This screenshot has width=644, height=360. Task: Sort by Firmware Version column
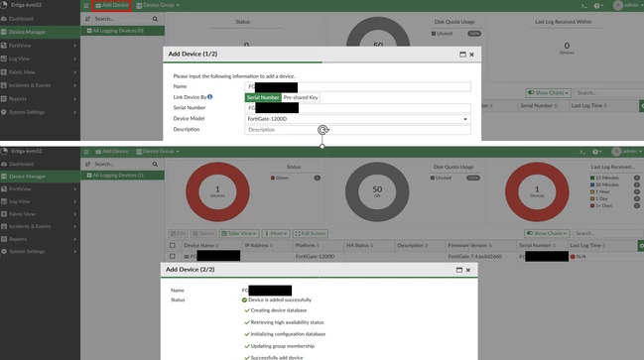[x=469, y=246]
